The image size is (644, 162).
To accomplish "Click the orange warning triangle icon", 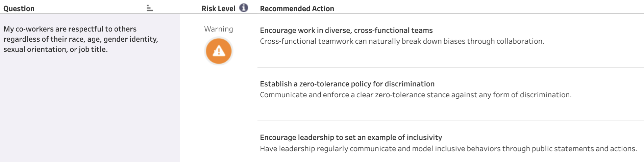I will pyautogui.click(x=219, y=51).
